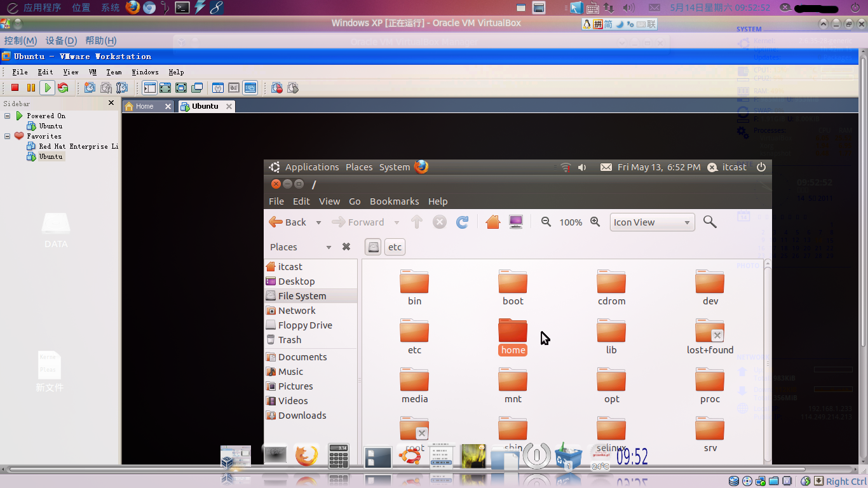Open VirtualBox 设备(D) menu

pyautogui.click(x=61, y=41)
